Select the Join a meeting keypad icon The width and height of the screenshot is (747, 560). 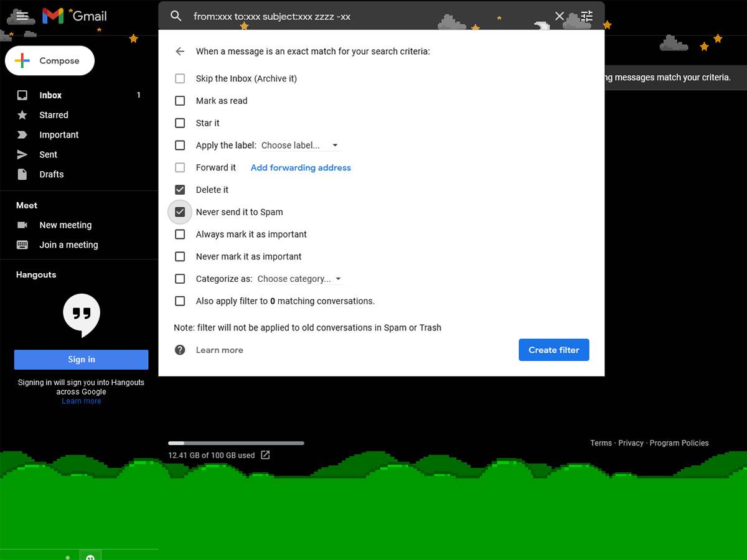click(x=22, y=245)
